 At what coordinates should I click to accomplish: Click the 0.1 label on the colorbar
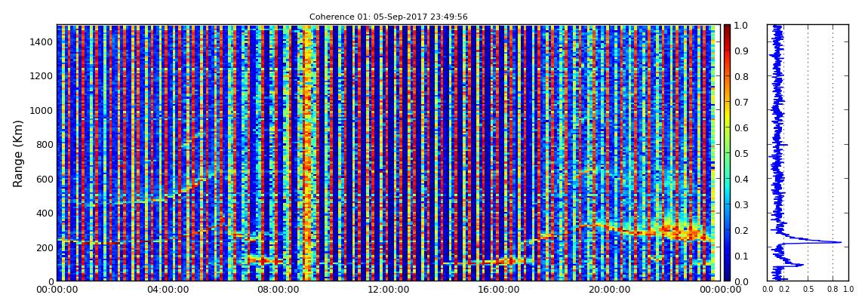point(740,256)
